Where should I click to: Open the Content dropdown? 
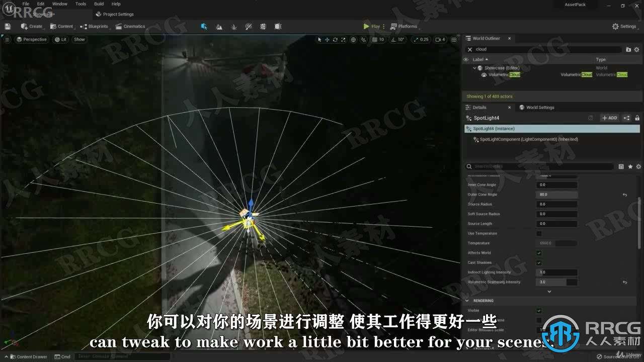click(61, 26)
